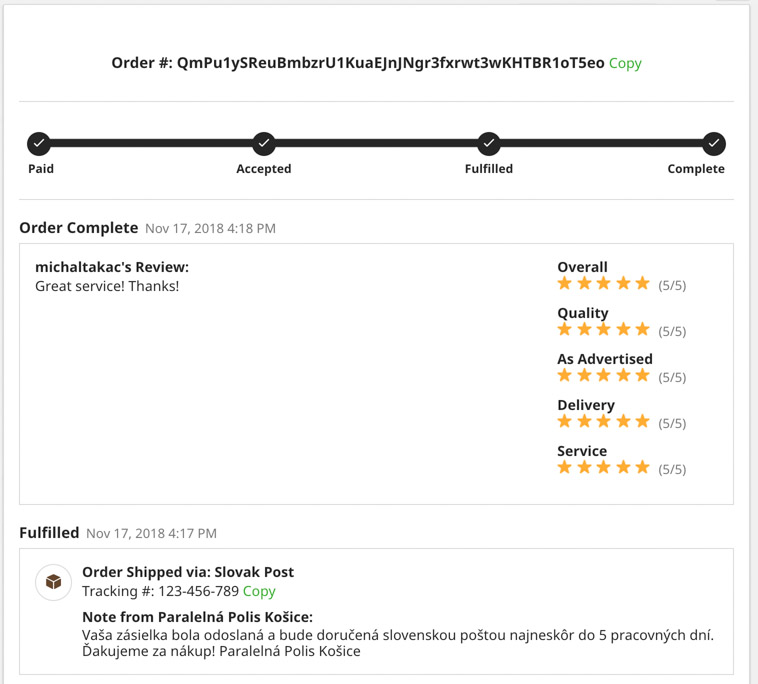Click the Fulfilled section heading

click(x=49, y=533)
